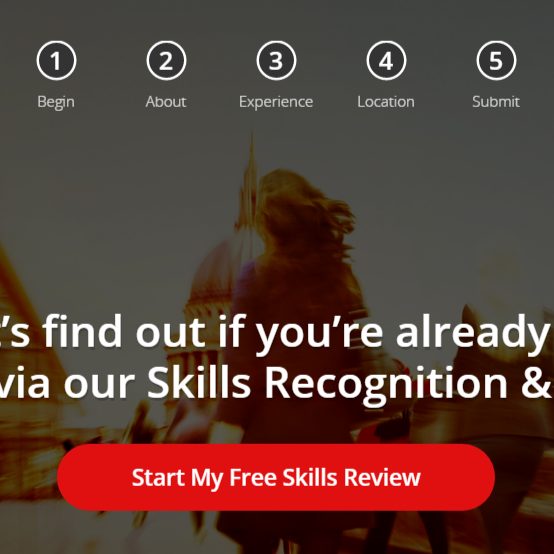This screenshot has width=554, height=554.
Task: Jump to the Submit step label
Action: click(496, 102)
